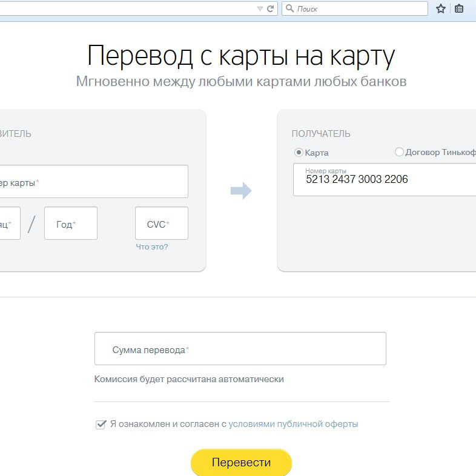
Task: Click the sender card number field
Action: 94,182
